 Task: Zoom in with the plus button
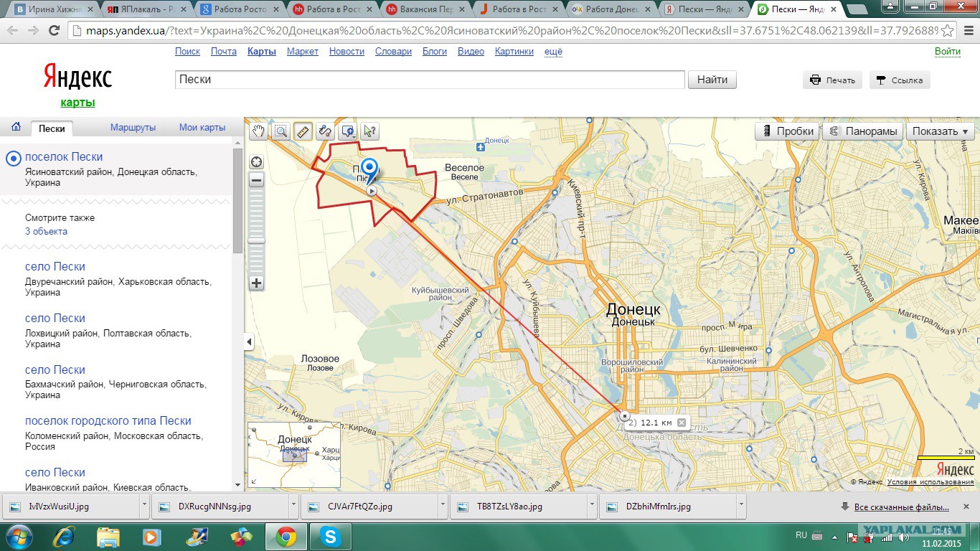pos(256,283)
